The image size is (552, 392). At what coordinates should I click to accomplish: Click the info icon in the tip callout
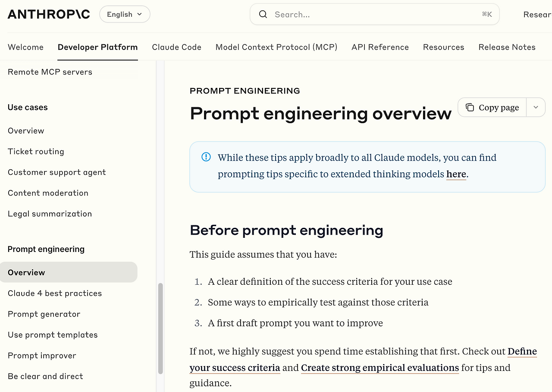point(206,157)
